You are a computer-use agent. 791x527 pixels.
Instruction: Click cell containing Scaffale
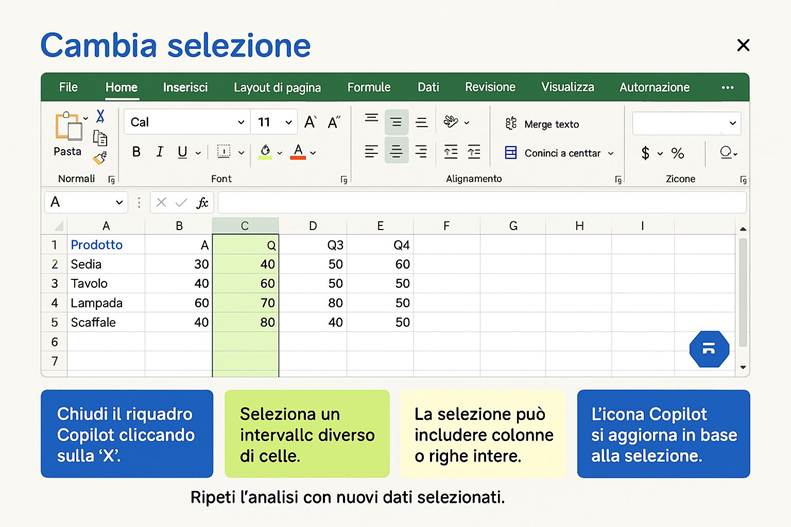pos(106,323)
